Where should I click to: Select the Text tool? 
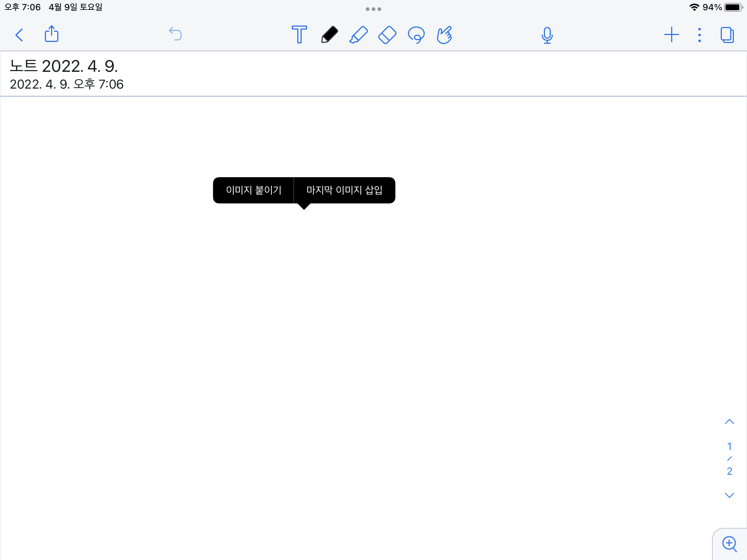pos(299,35)
